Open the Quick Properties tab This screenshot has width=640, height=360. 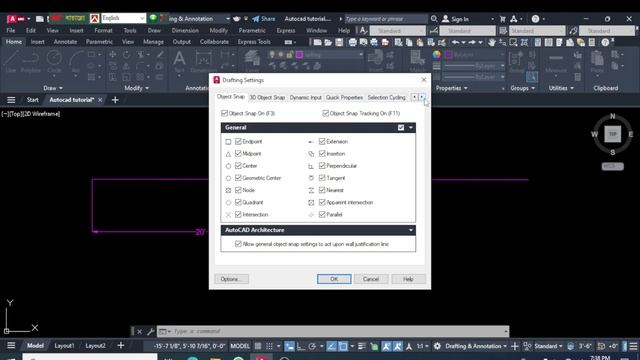click(x=344, y=98)
